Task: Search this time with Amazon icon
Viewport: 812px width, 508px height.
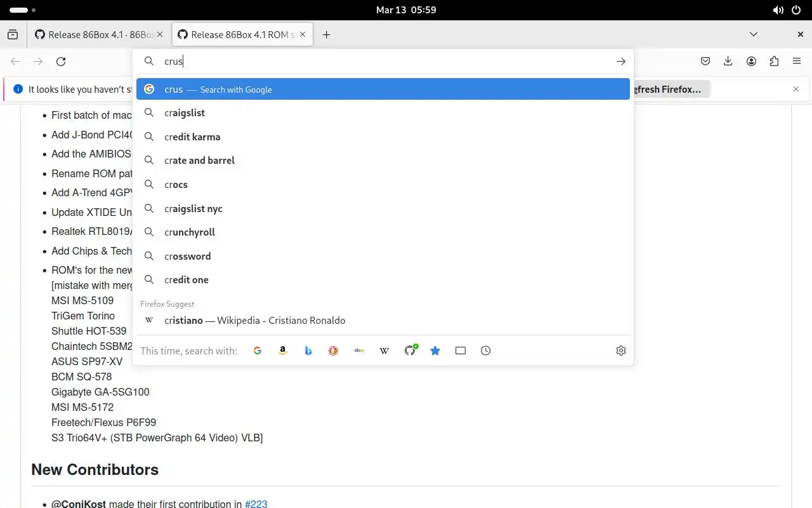Action: click(283, 351)
